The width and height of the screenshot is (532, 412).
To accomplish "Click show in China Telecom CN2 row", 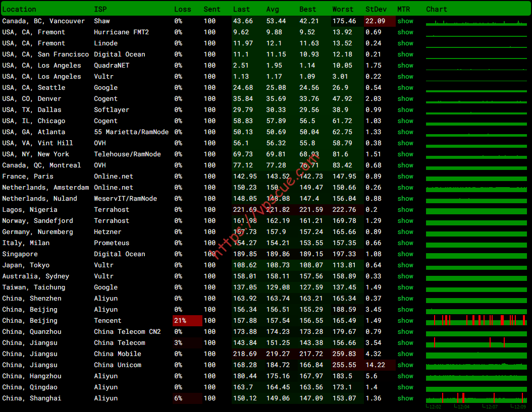I will tap(405, 332).
